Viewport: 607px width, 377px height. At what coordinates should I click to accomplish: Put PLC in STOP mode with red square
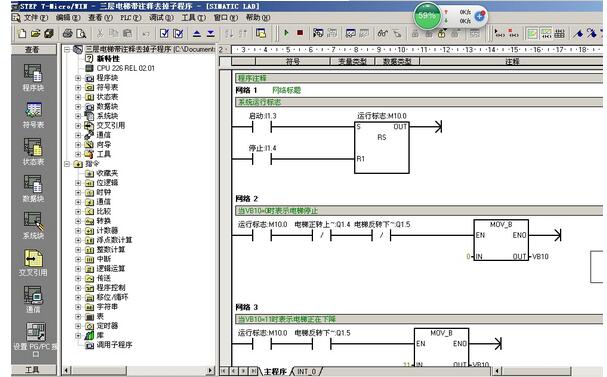pyautogui.click(x=300, y=33)
